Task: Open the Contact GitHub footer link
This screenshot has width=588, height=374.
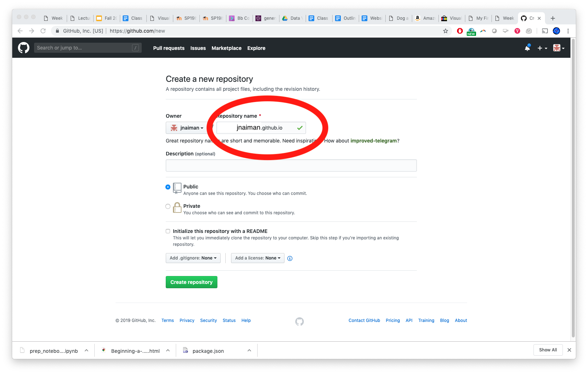Action: pyautogui.click(x=364, y=321)
